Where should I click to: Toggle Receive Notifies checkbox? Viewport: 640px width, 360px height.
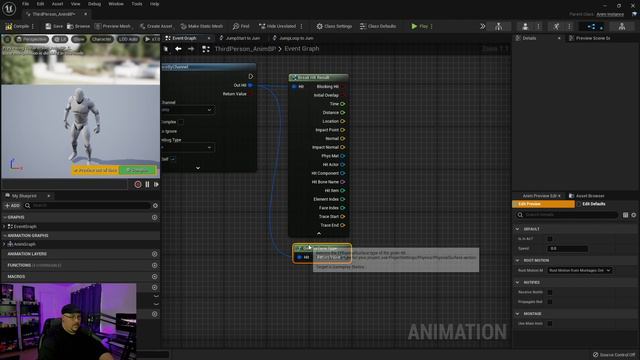click(550, 292)
